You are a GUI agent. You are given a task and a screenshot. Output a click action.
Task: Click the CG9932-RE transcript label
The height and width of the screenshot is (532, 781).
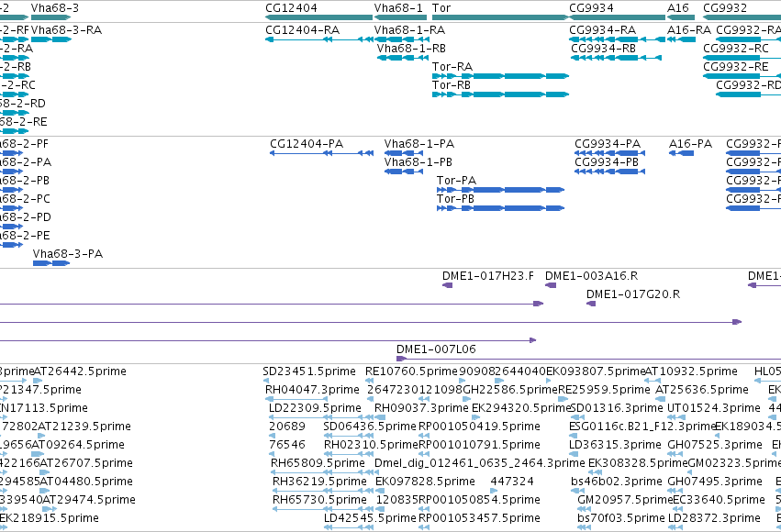pyautogui.click(x=736, y=67)
